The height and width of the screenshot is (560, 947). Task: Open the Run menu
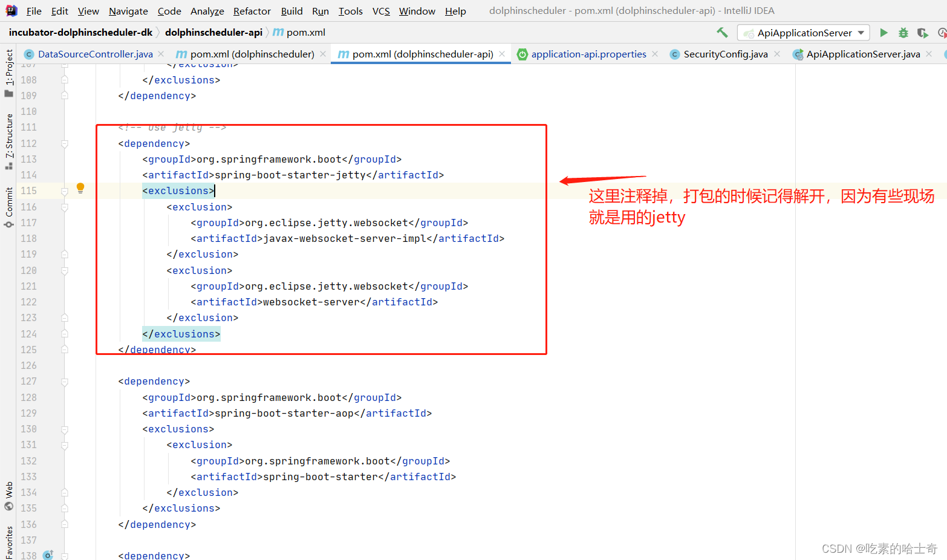tap(321, 11)
